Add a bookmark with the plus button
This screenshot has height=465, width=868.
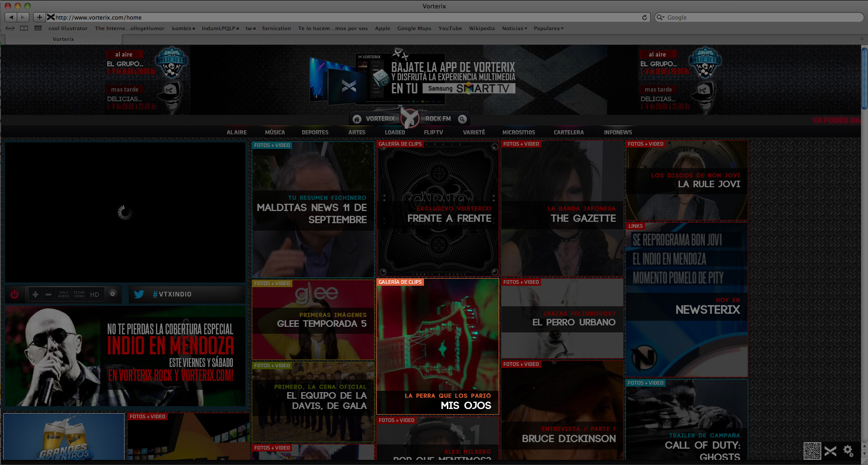(40, 17)
